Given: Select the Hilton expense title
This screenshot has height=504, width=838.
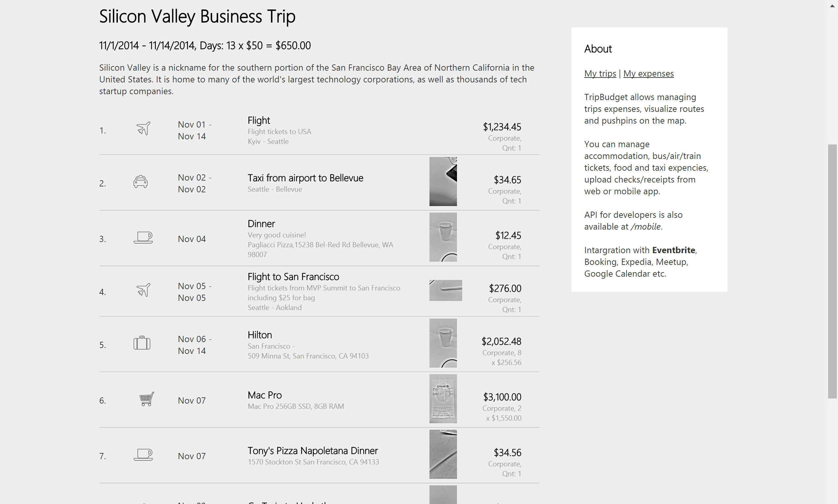Looking at the screenshot, I should pos(260,335).
